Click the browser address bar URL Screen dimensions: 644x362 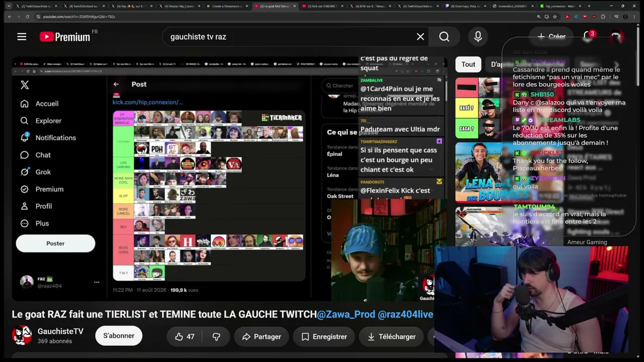(79, 17)
